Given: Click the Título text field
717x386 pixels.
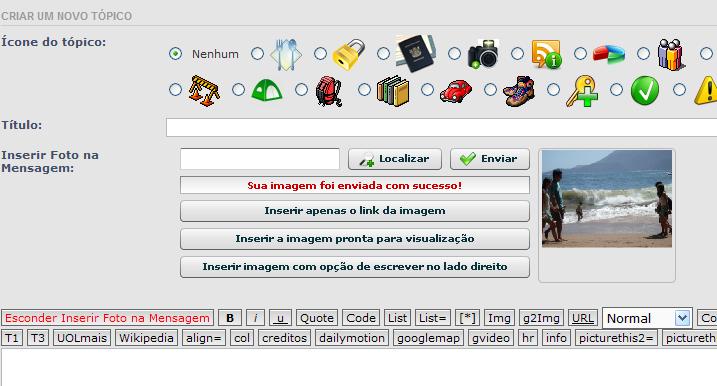Looking at the screenshot, I should click(x=441, y=127).
